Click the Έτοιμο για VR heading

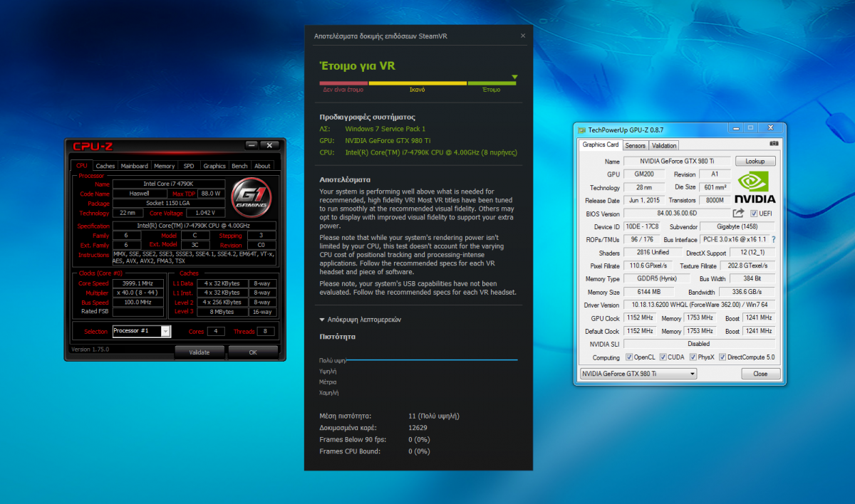(357, 66)
